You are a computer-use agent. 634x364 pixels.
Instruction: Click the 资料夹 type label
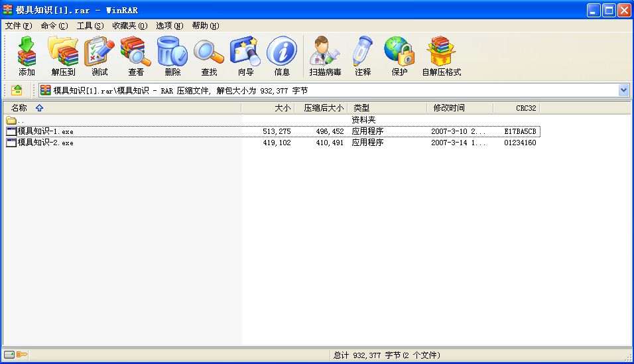(363, 120)
